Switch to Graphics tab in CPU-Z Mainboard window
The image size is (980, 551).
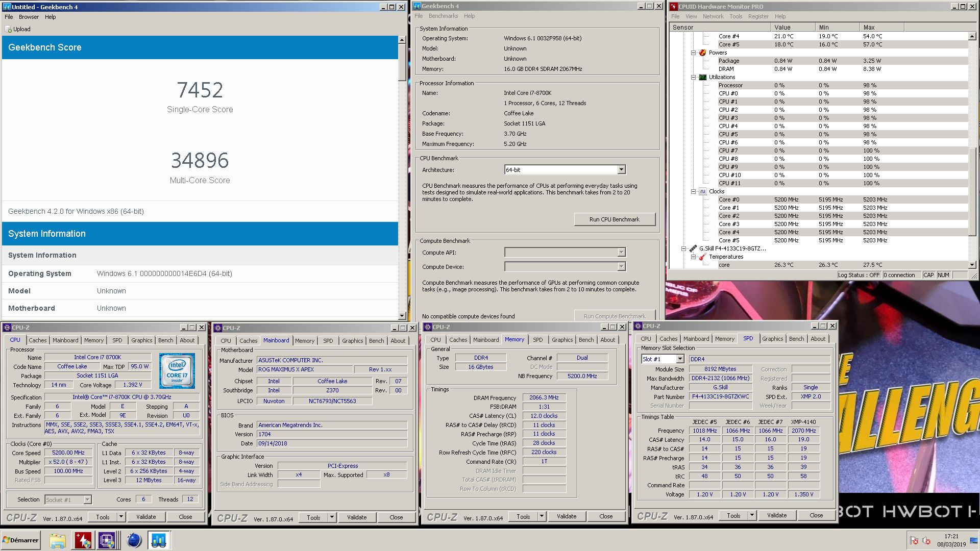353,341
